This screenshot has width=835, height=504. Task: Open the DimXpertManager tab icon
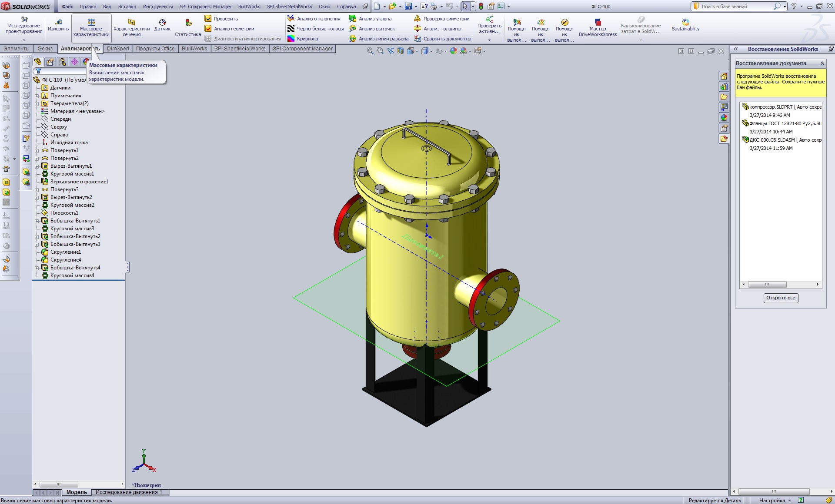[x=74, y=62]
